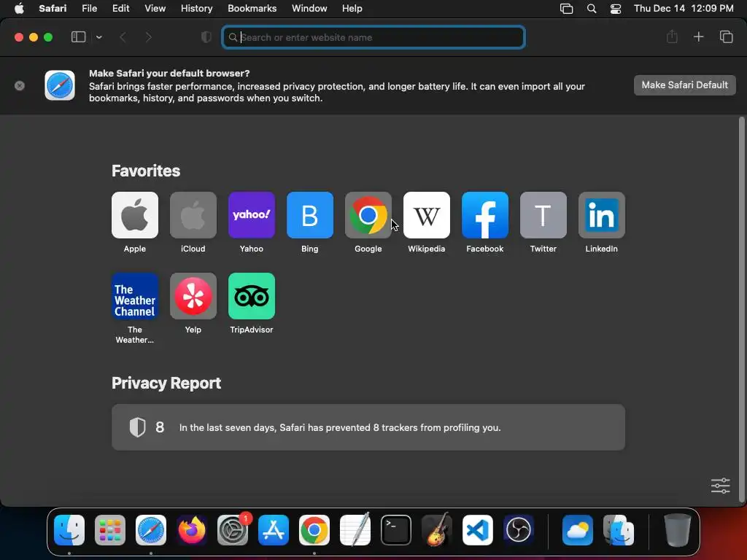Open the Edit menu

(120, 9)
